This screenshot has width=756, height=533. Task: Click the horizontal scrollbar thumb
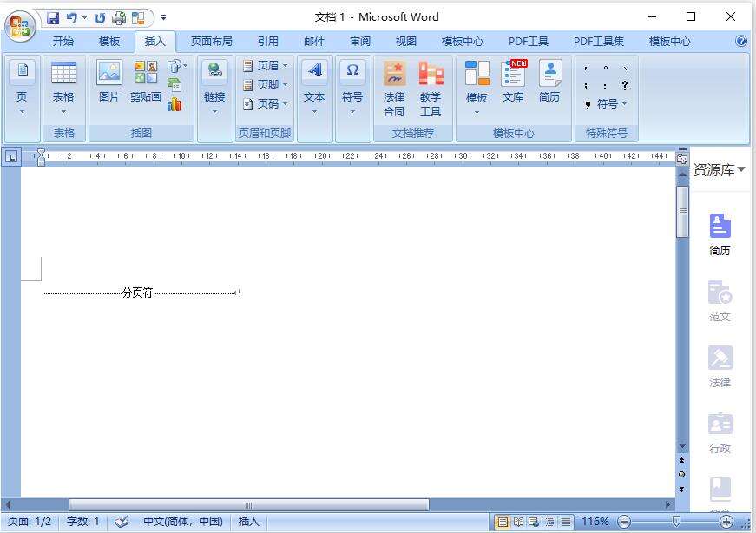[249, 505]
